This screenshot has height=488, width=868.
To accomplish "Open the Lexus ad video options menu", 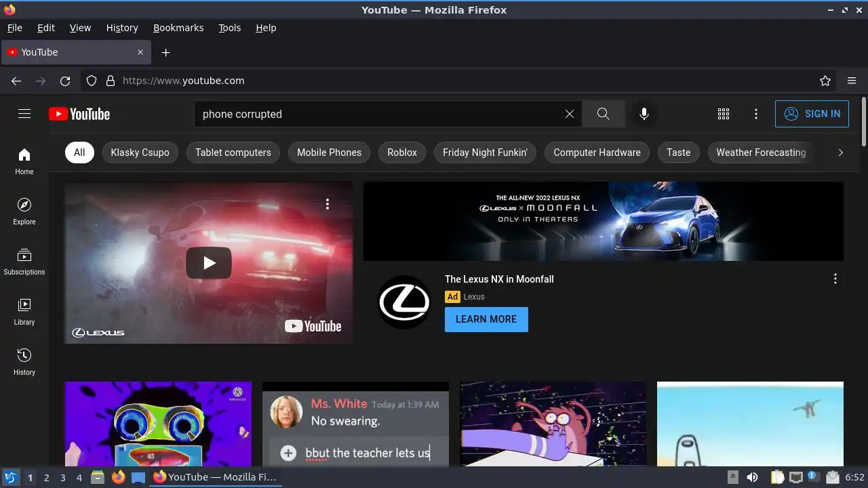I will 328,204.
